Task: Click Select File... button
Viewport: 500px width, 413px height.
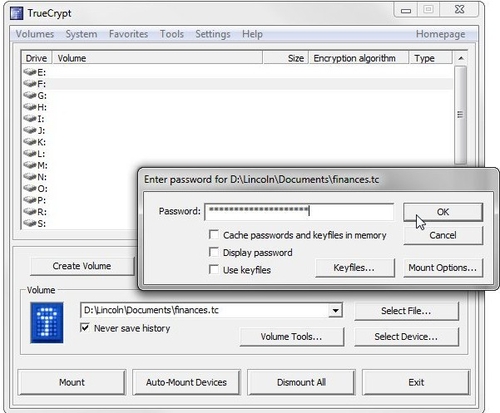Action: pos(406,311)
